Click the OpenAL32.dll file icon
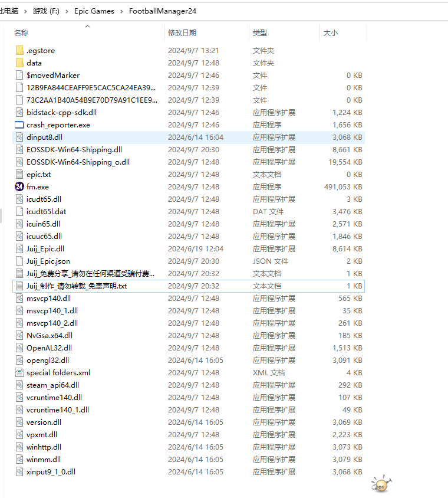 tap(19, 348)
